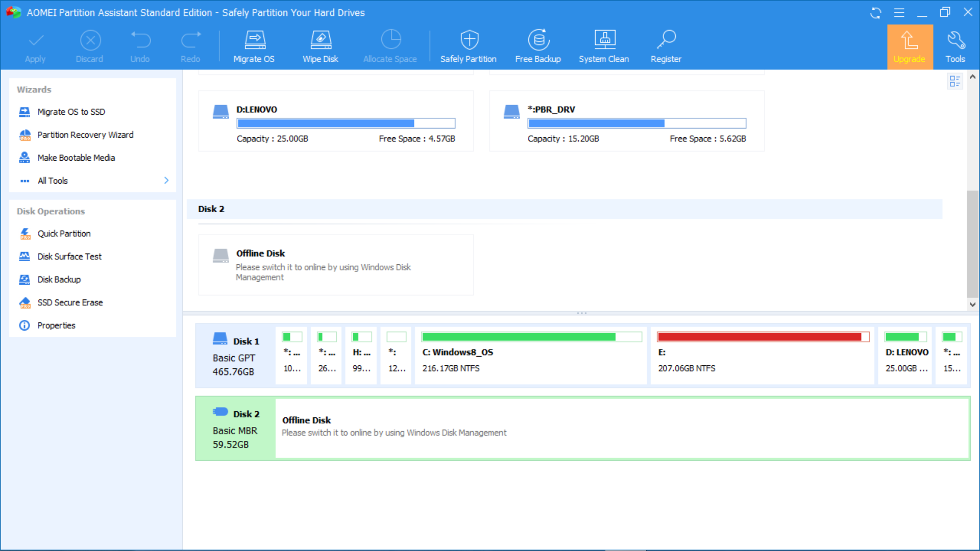Click scrollbar up arrow in partition list
The width and height of the screenshot is (980, 551).
pos(972,77)
